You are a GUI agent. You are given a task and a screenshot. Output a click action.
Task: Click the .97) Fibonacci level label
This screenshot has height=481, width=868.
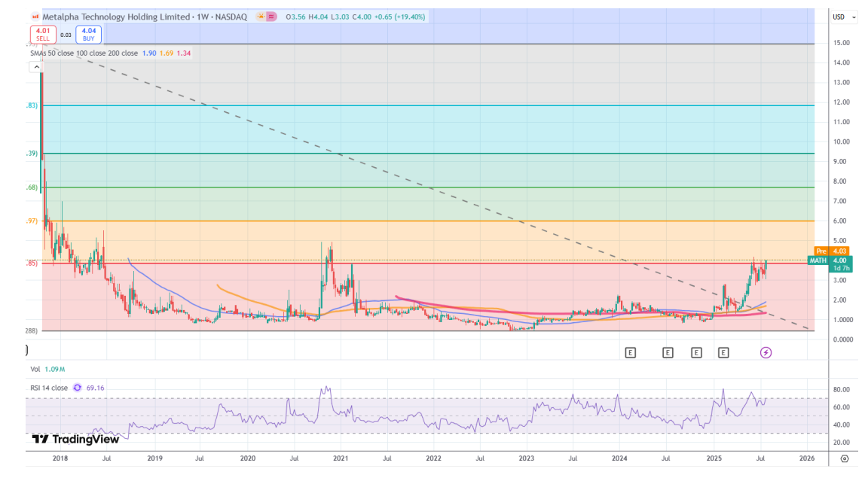click(32, 221)
